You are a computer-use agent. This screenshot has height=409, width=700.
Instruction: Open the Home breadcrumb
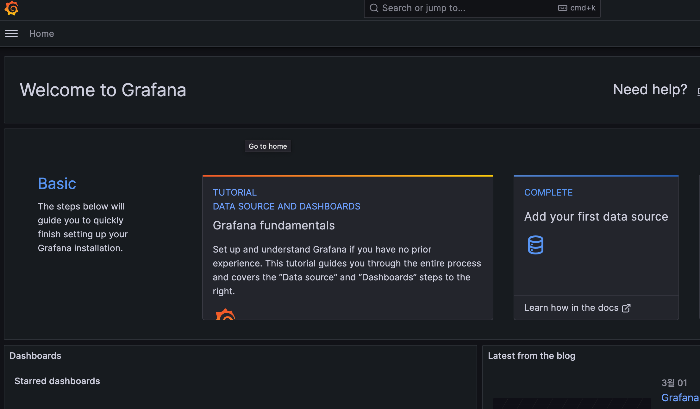[x=42, y=33]
